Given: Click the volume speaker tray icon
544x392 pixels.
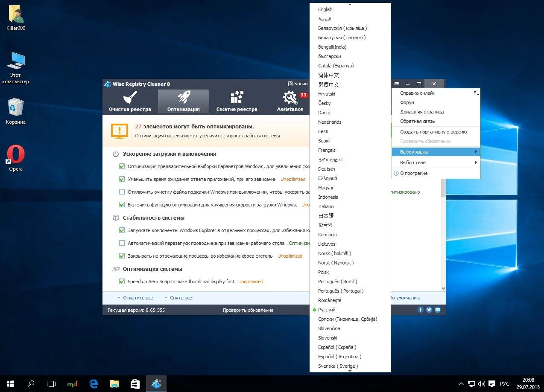Looking at the screenshot, I should (x=482, y=384).
